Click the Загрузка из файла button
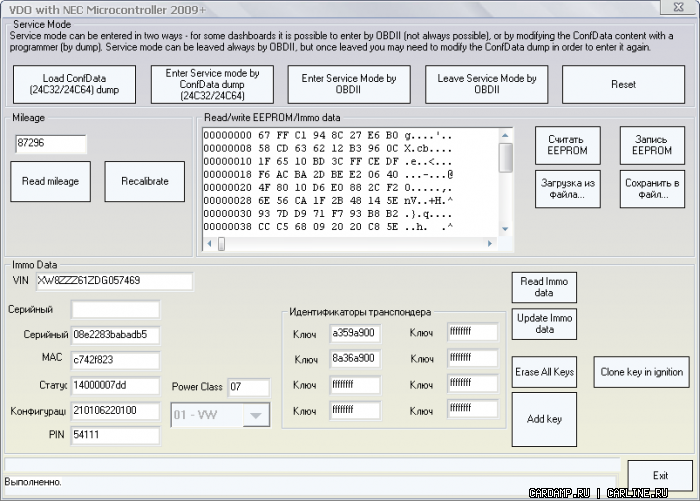The height and width of the screenshot is (501, 700). point(567,189)
